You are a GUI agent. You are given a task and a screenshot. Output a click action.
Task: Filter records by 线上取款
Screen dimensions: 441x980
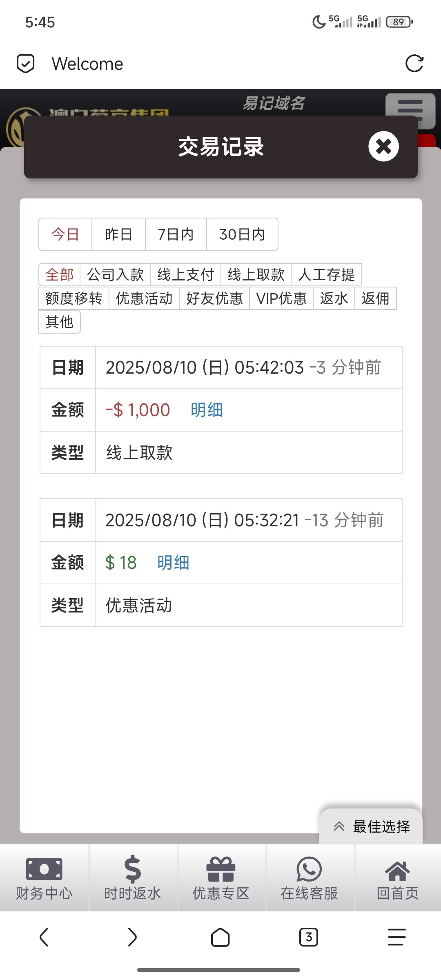coord(256,275)
